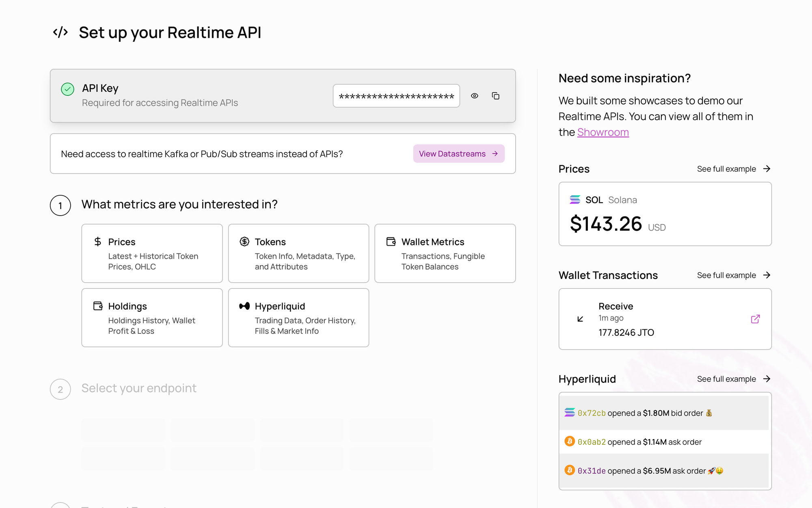812x508 pixels.
Task: Select the Wallet Metrics card
Action: 445,253
